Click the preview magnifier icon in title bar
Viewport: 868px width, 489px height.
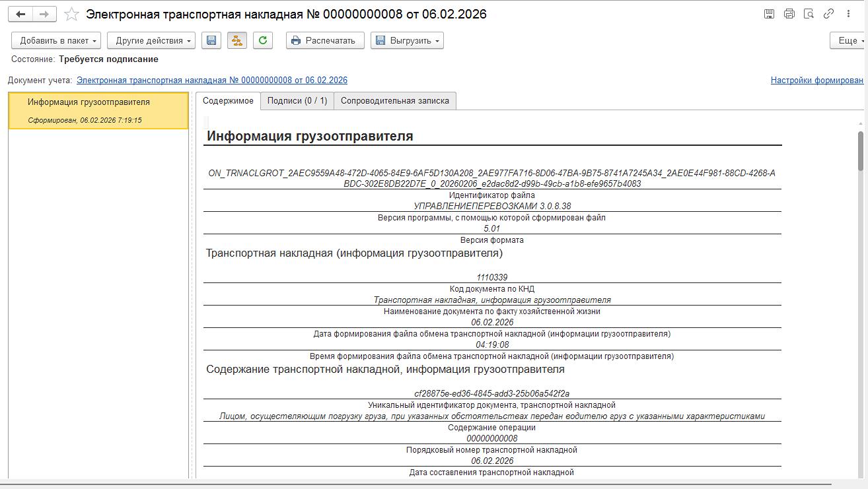click(809, 14)
